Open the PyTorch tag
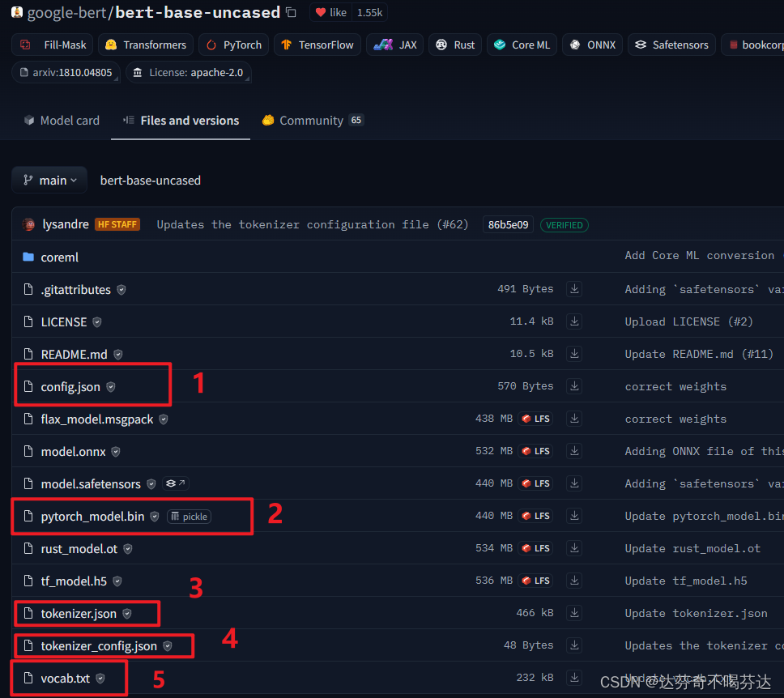784x698 pixels. pyautogui.click(x=233, y=45)
